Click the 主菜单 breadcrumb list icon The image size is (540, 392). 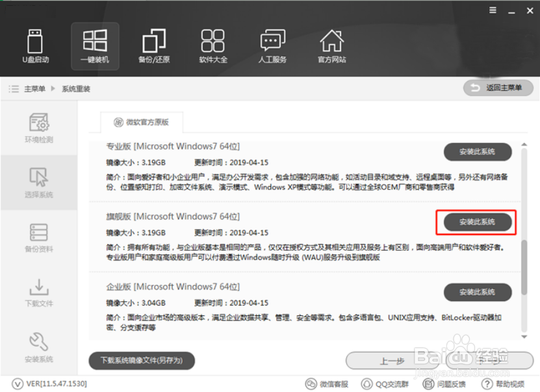click(14, 89)
